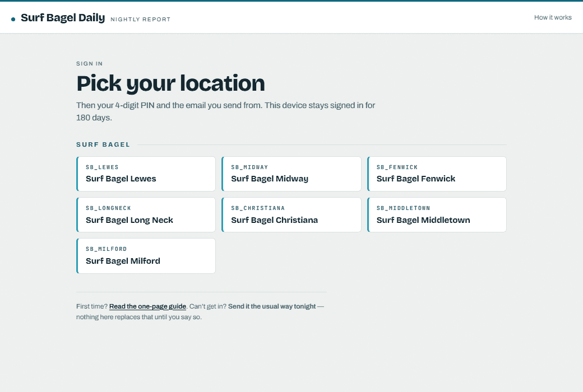Click the NIGHTLY REPORT header label
The width and height of the screenshot is (583, 392).
pos(141,20)
